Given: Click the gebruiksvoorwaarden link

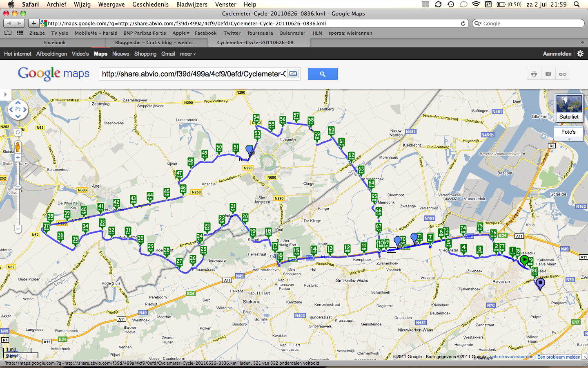Looking at the screenshot, I should point(512,357).
